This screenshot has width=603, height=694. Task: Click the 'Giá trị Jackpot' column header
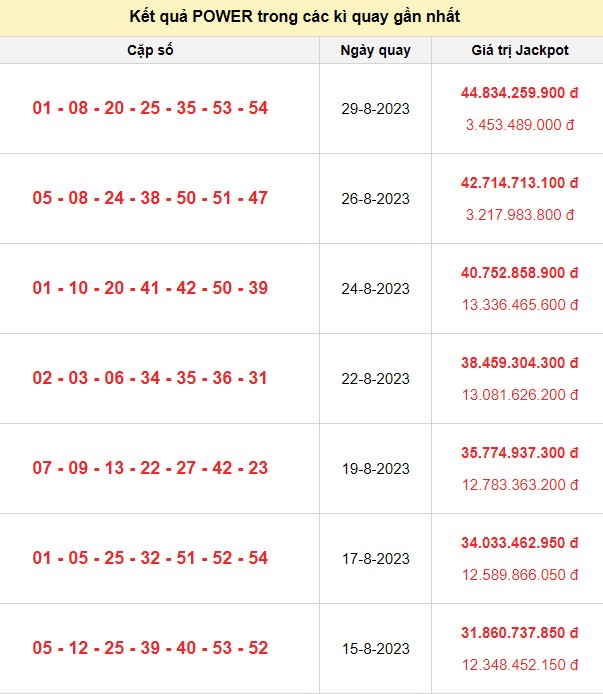(519, 50)
